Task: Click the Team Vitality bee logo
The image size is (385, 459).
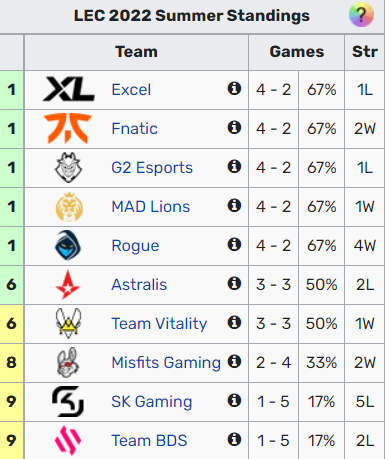Action: [68, 323]
